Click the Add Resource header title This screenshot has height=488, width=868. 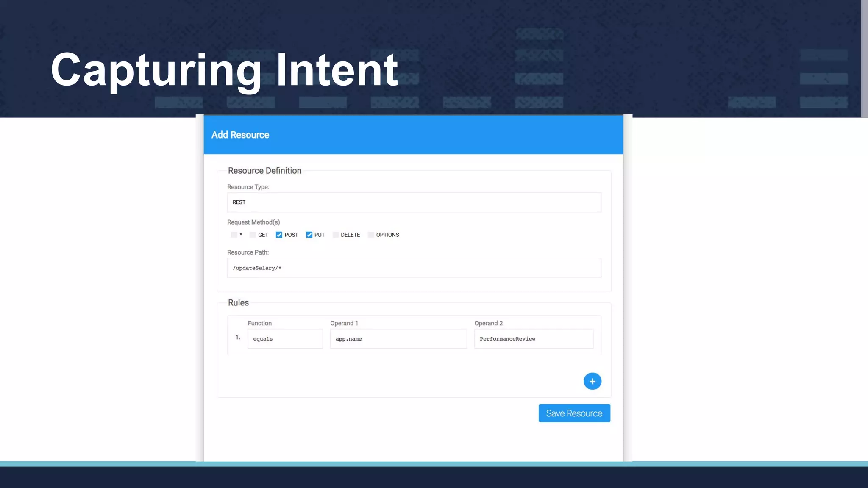tap(240, 135)
